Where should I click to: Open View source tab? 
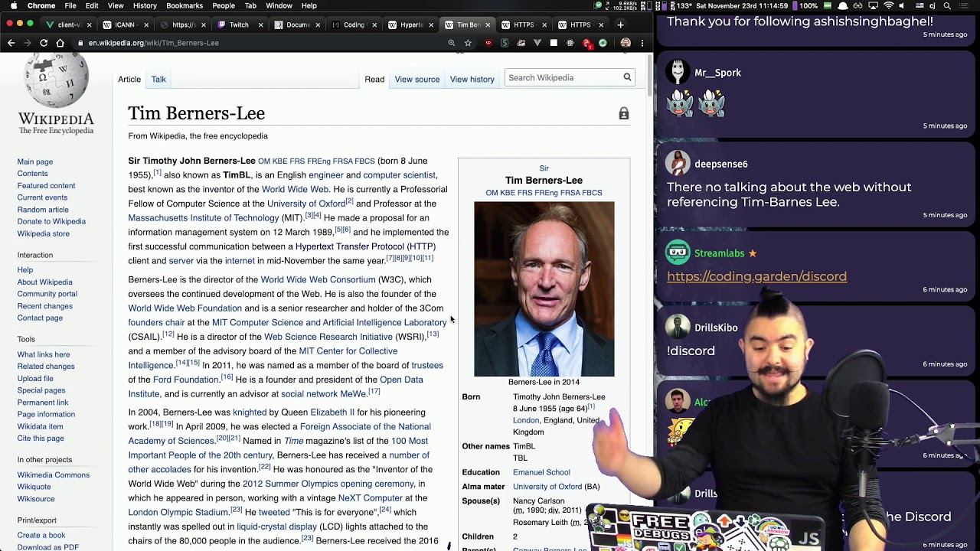point(417,79)
